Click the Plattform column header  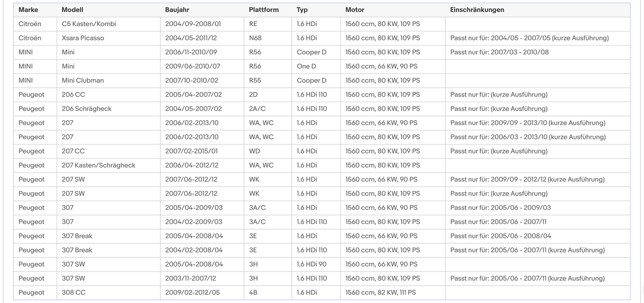(x=263, y=10)
